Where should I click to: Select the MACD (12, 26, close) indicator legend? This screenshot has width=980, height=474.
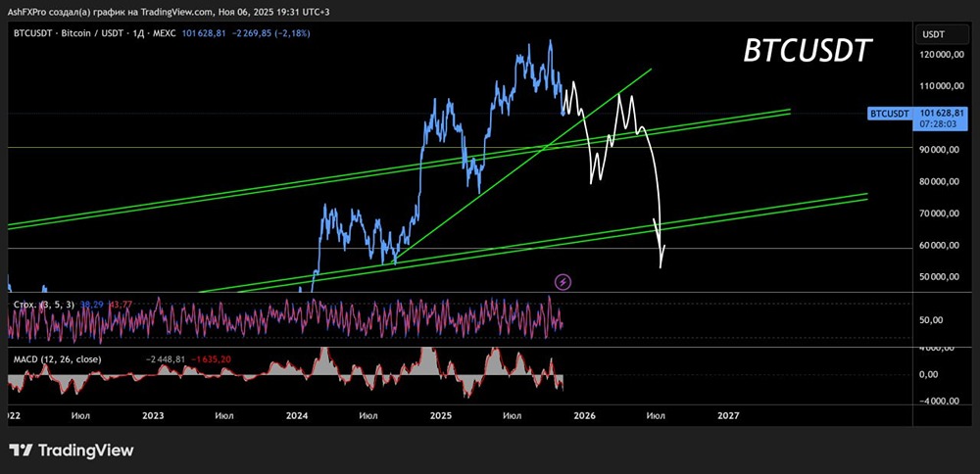click(x=58, y=359)
